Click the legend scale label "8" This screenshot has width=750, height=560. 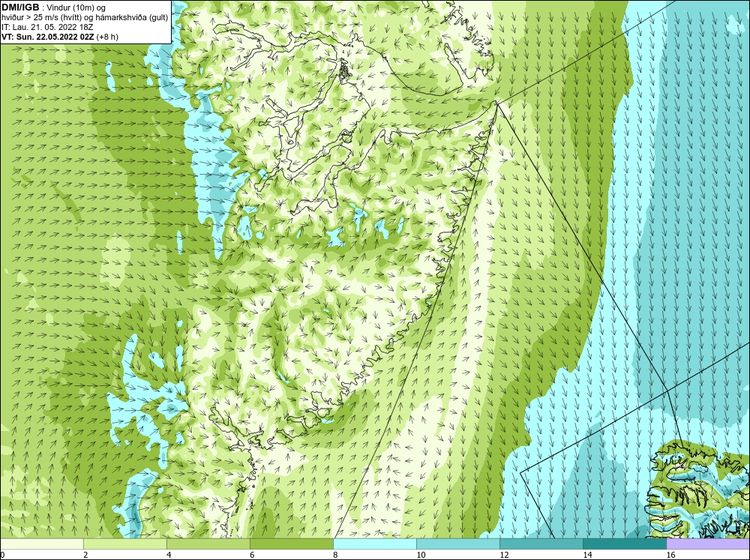tap(335, 555)
